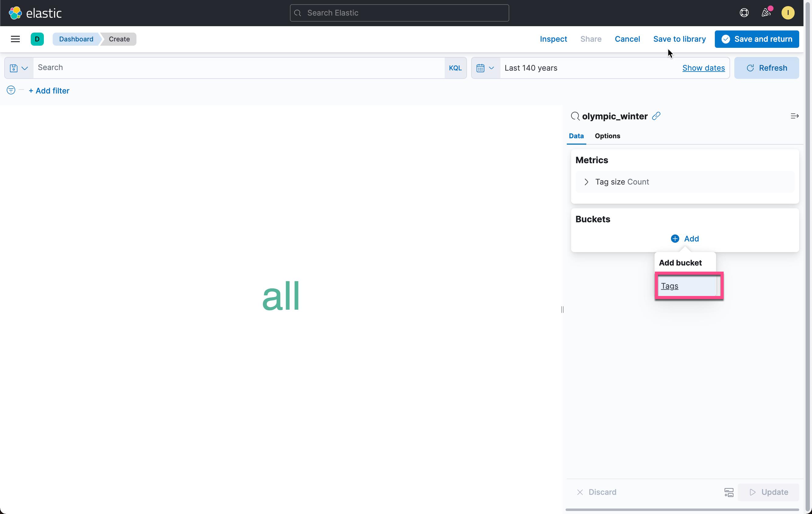Open the user avatar menu
The height and width of the screenshot is (514, 812).
788,13
